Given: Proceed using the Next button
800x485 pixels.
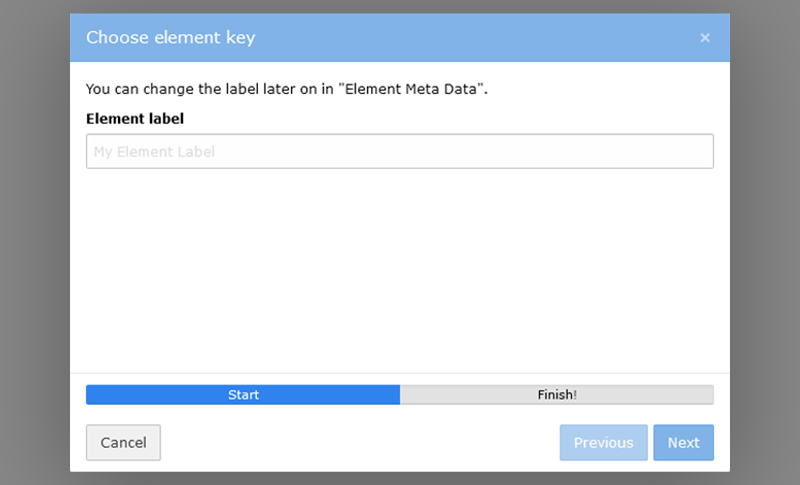Looking at the screenshot, I should (683, 442).
